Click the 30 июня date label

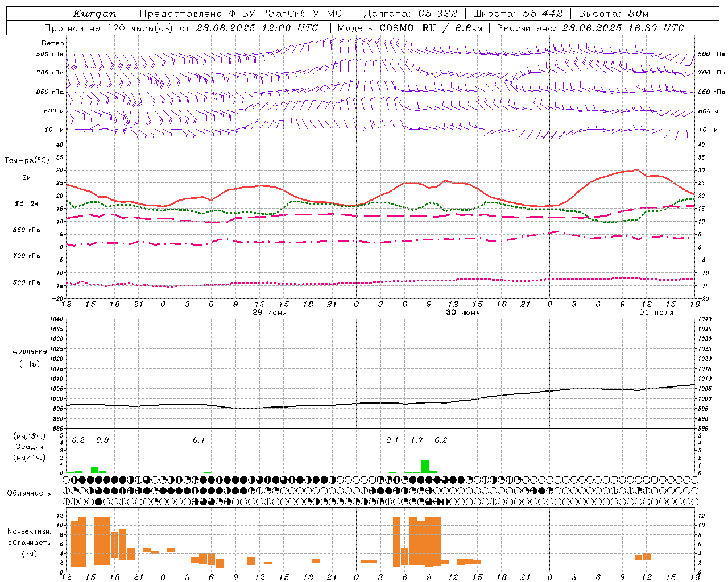pyautogui.click(x=463, y=313)
